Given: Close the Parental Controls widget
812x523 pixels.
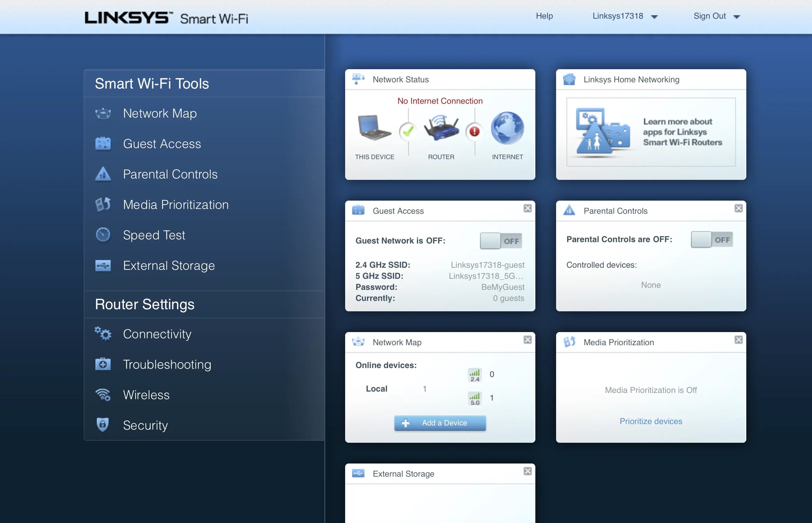Looking at the screenshot, I should pos(738,208).
